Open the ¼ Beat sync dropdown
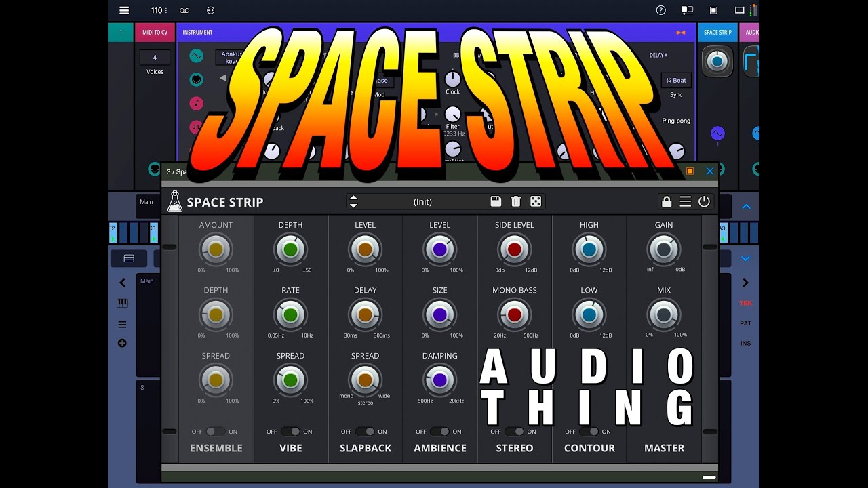Screen dimensions: 868x488 click(x=676, y=80)
